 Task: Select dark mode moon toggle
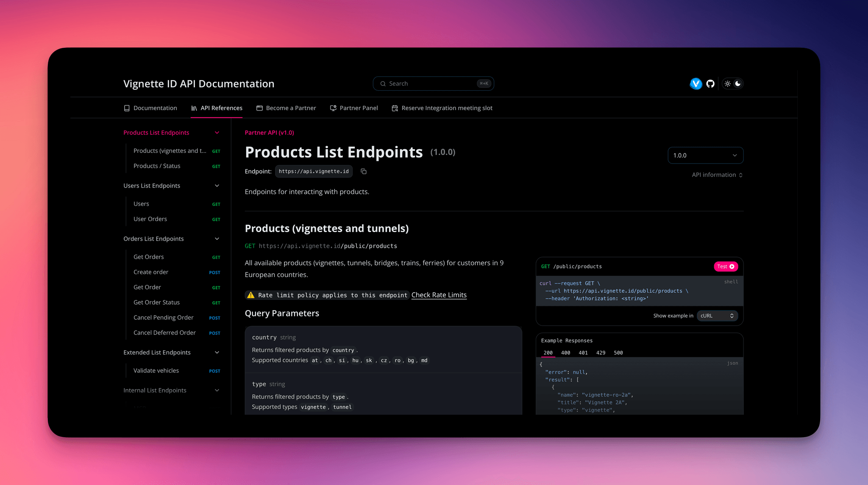tap(738, 83)
